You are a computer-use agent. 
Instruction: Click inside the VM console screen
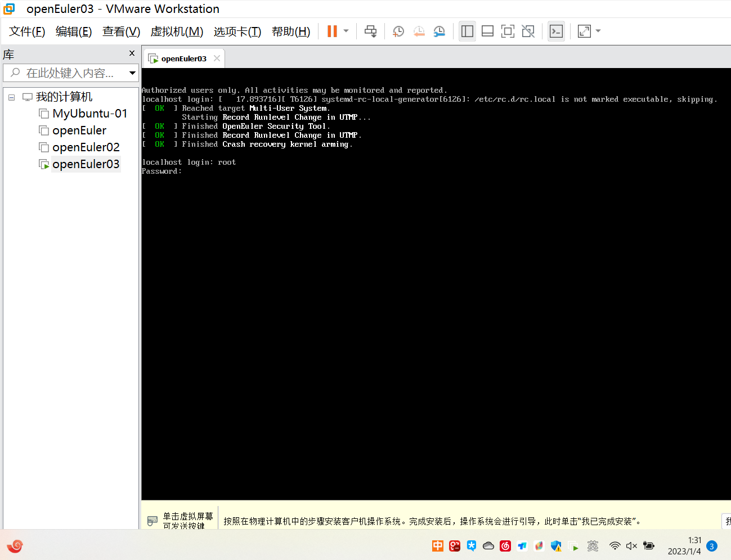pyautogui.click(x=436, y=284)
